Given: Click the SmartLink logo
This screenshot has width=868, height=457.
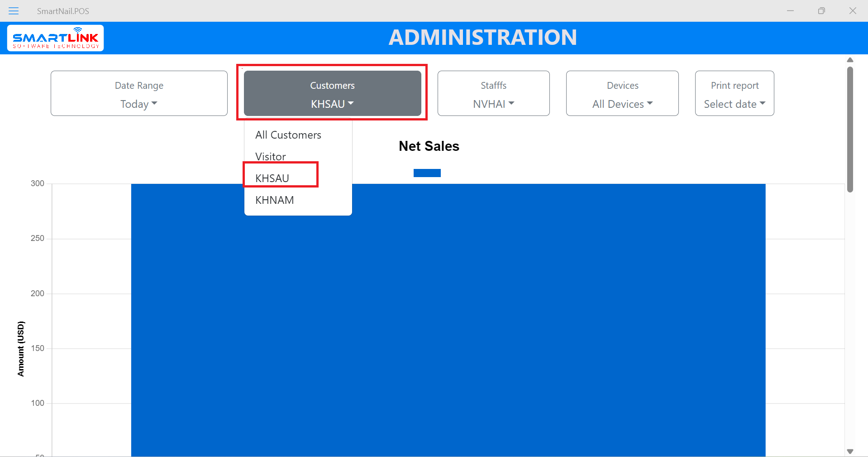Looking at the screenshot, I should pos(56,38).
